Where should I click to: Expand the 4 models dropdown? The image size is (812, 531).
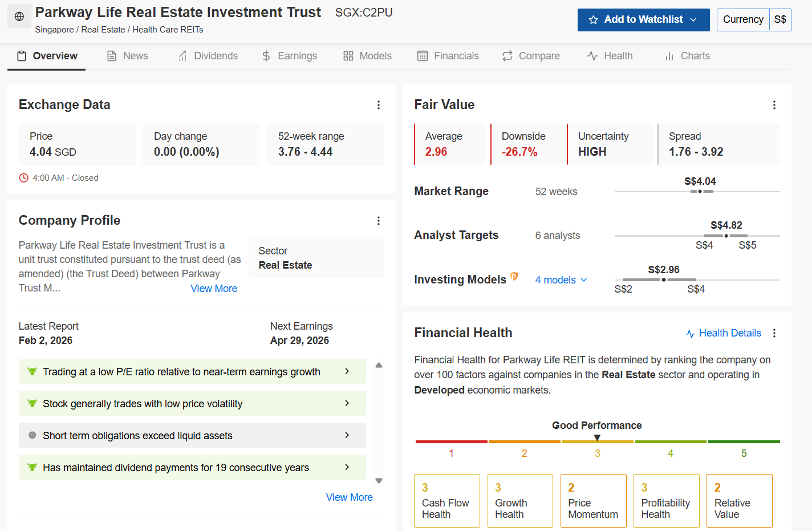coord(561,280)
